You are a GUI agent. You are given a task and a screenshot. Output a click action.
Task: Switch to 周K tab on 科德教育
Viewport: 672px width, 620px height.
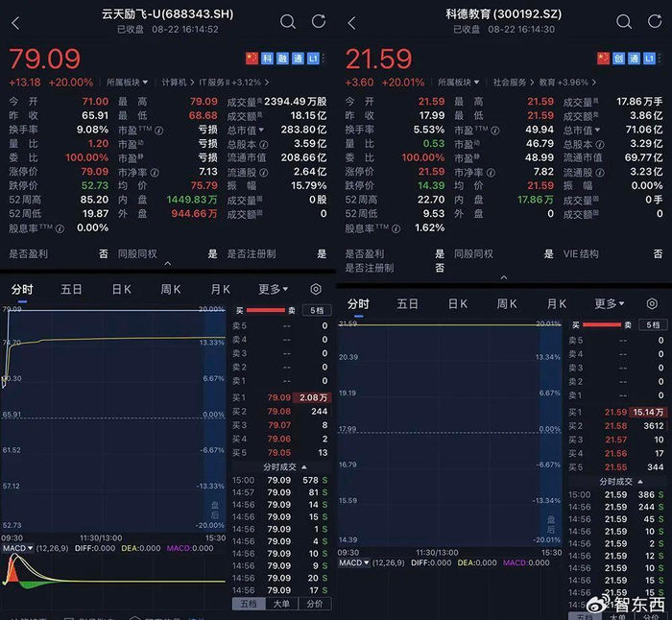pos(507,304)
